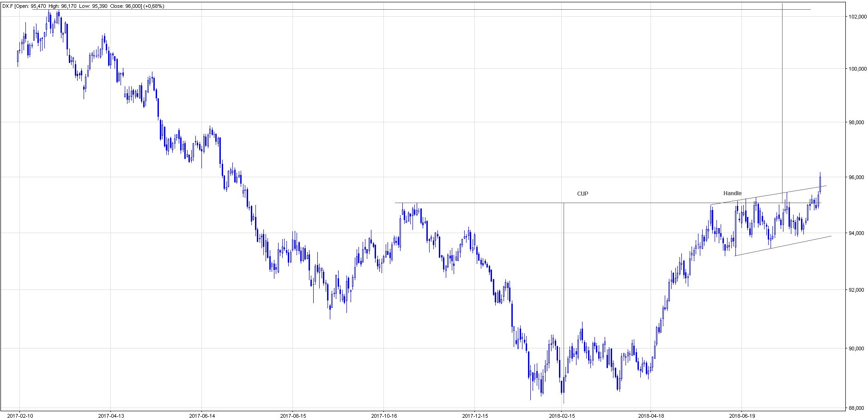Click the DX.F symbol name in header
Viewport: 868px width, 420px height.
8,6
